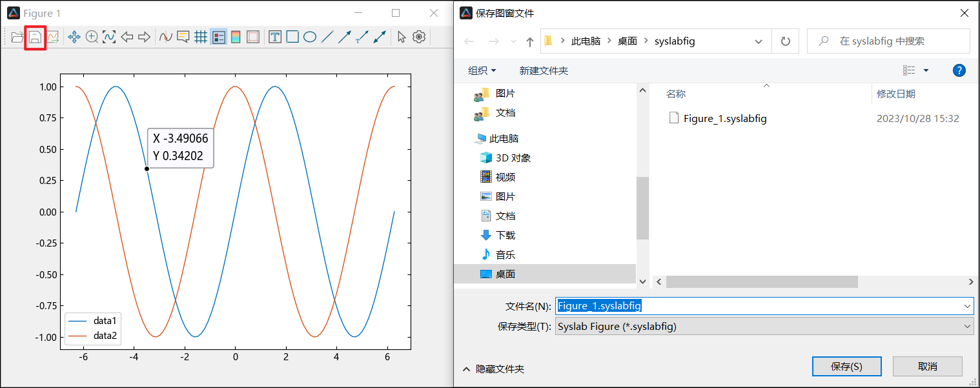Choose the ellipse drawing tool
980x388 pixels.
tap(310, 37)
